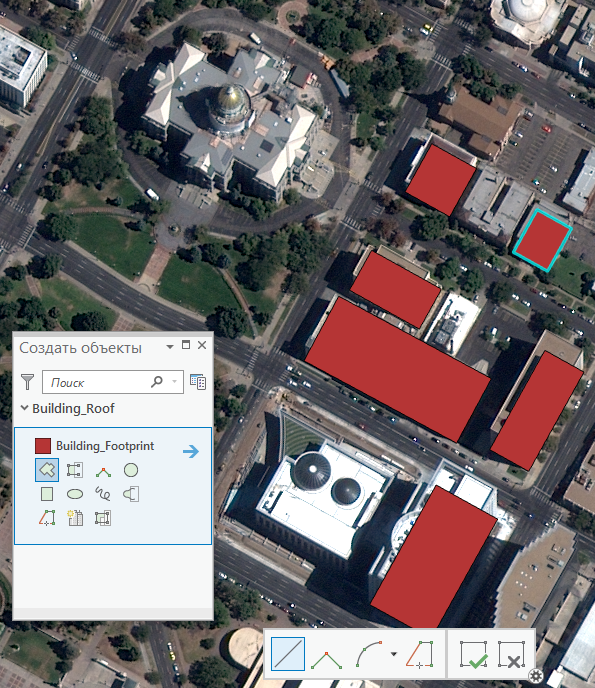The width and height of the screenshot is (595, 688).
Task: Select the Regular Polygon building tool
Action: pos(75,518)
